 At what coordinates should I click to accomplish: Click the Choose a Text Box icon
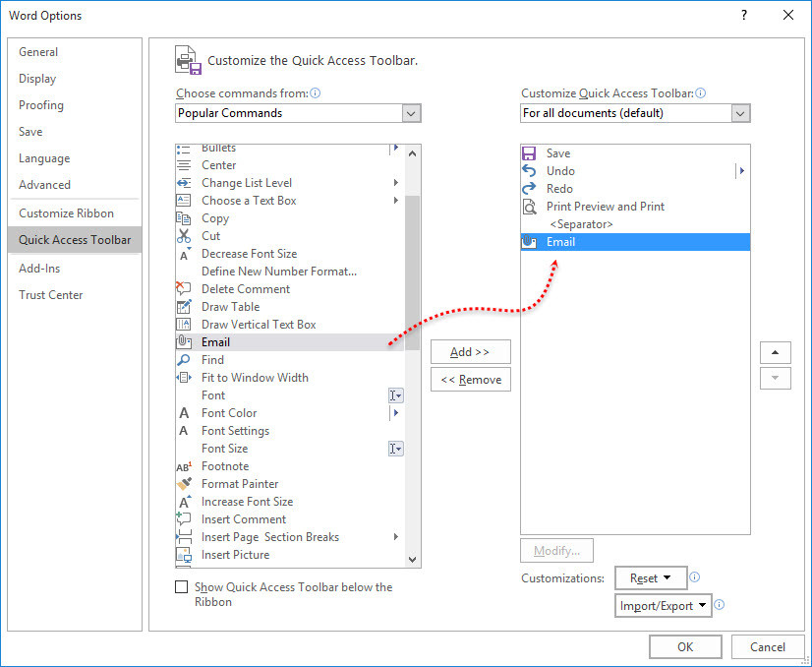pos(183,201)
